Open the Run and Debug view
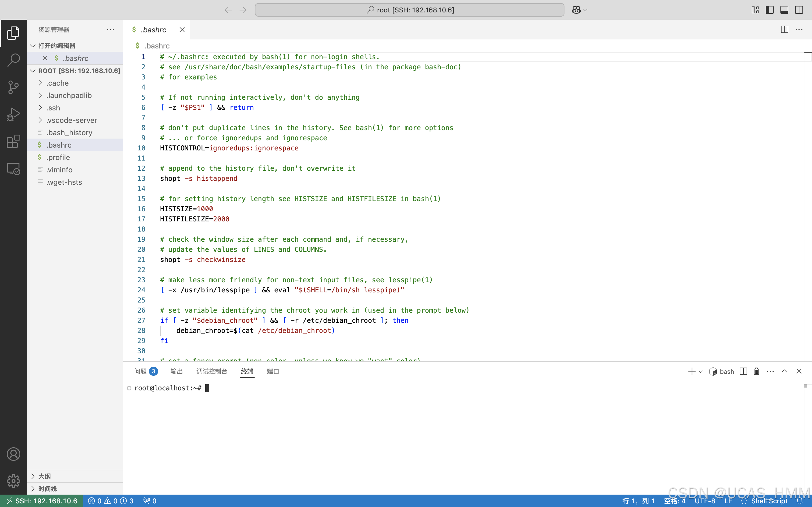The image size is (812, 507). [14, 114]
